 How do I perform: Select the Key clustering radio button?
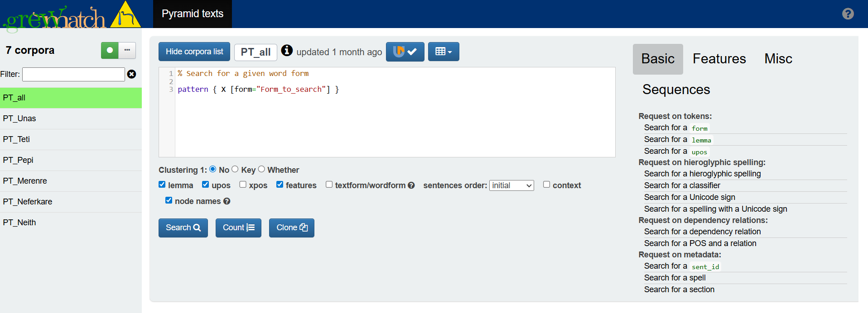[x=235, y=169]
